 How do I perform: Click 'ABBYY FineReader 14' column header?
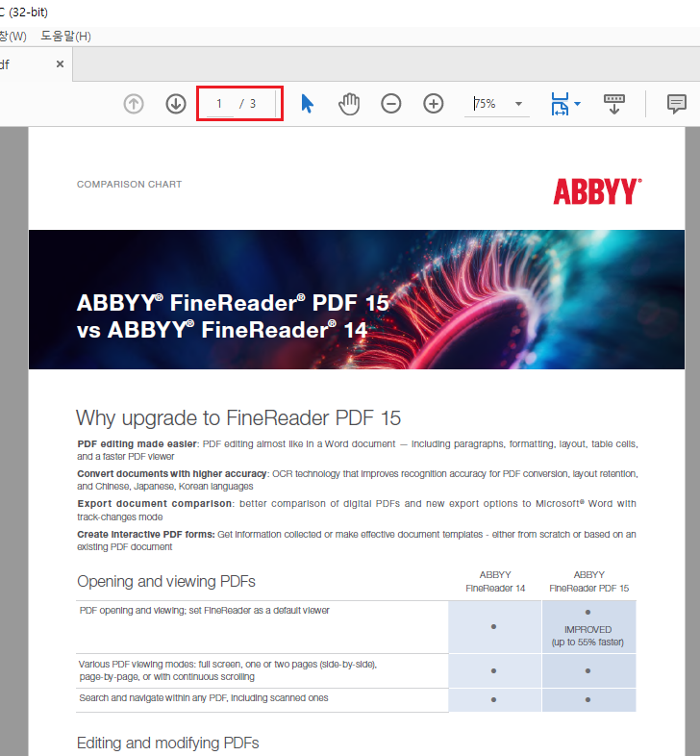(x=495, y=582)
